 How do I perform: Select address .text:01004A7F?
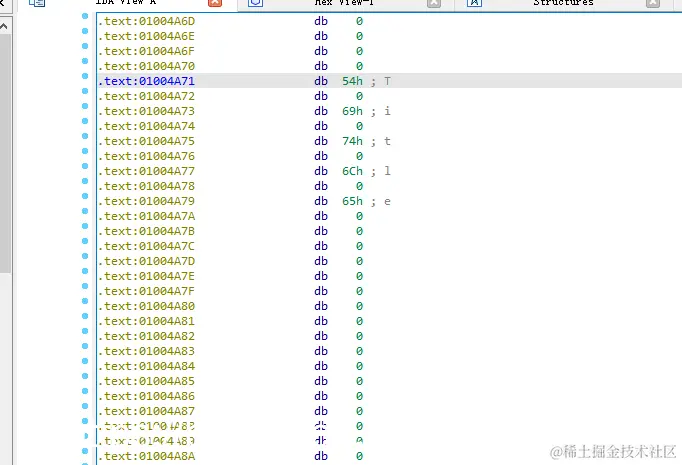(x=147, y=291)
